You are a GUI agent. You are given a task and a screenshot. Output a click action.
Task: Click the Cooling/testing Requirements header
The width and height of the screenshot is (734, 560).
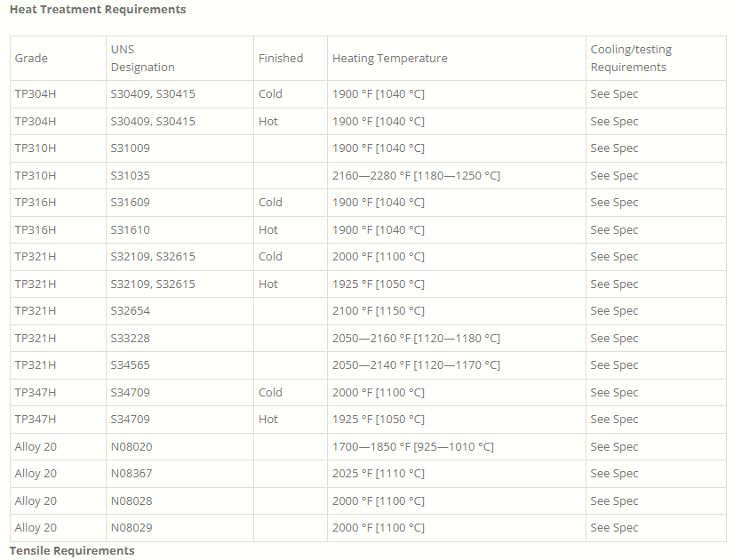point(631,59)
